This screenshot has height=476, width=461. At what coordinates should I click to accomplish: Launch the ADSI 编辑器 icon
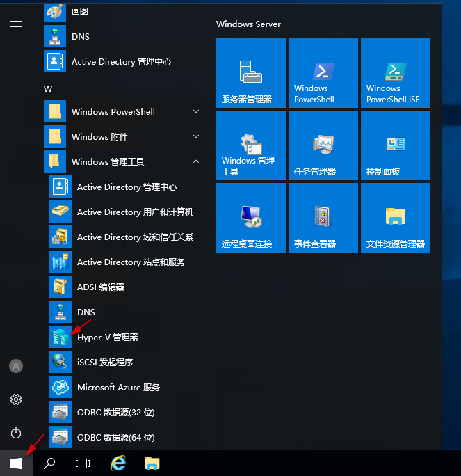tap(60, 287)
